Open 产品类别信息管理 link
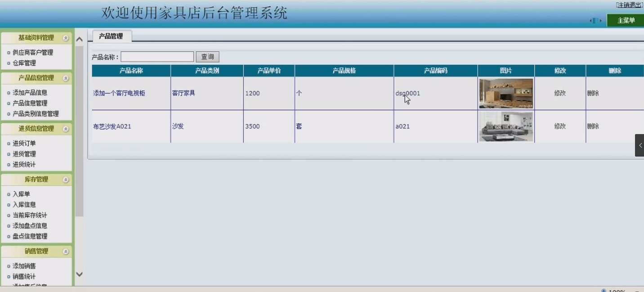 click(x=36, y=114)
